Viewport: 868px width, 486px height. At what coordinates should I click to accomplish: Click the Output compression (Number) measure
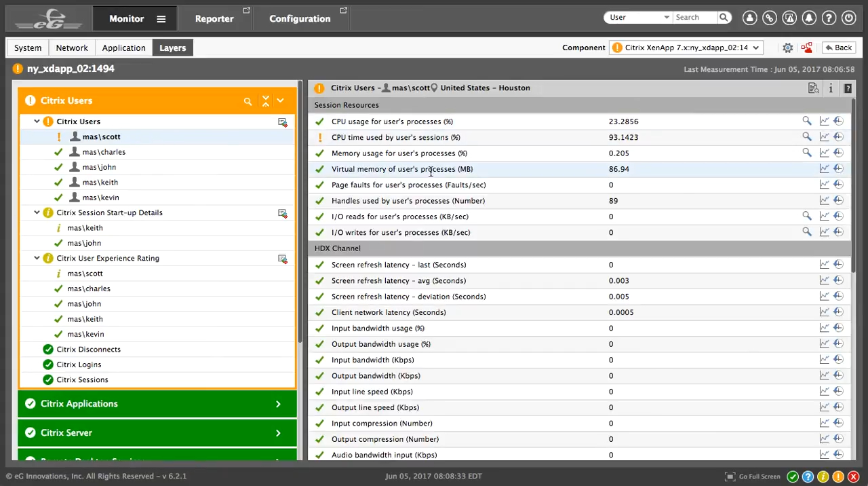(x=385, y=439)
